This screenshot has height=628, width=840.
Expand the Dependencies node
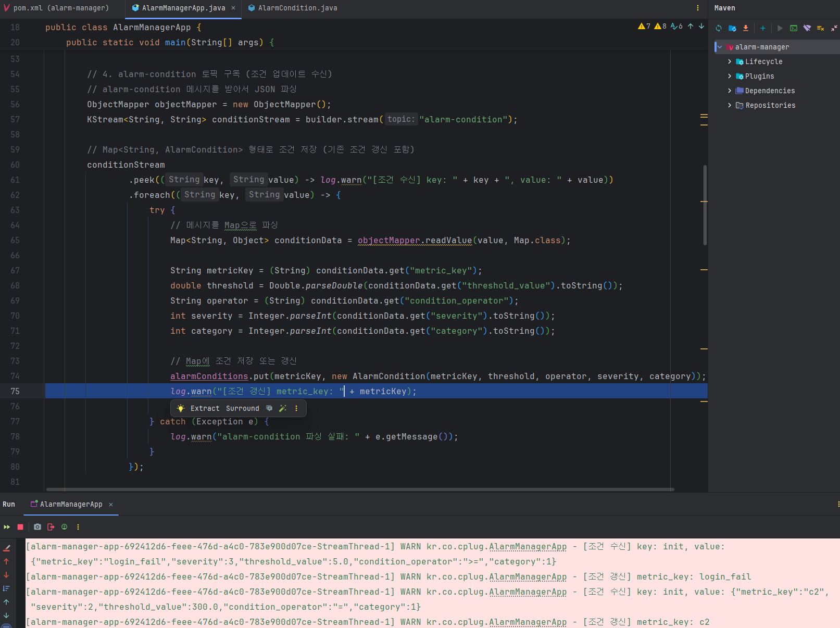[x=730, y=91]
